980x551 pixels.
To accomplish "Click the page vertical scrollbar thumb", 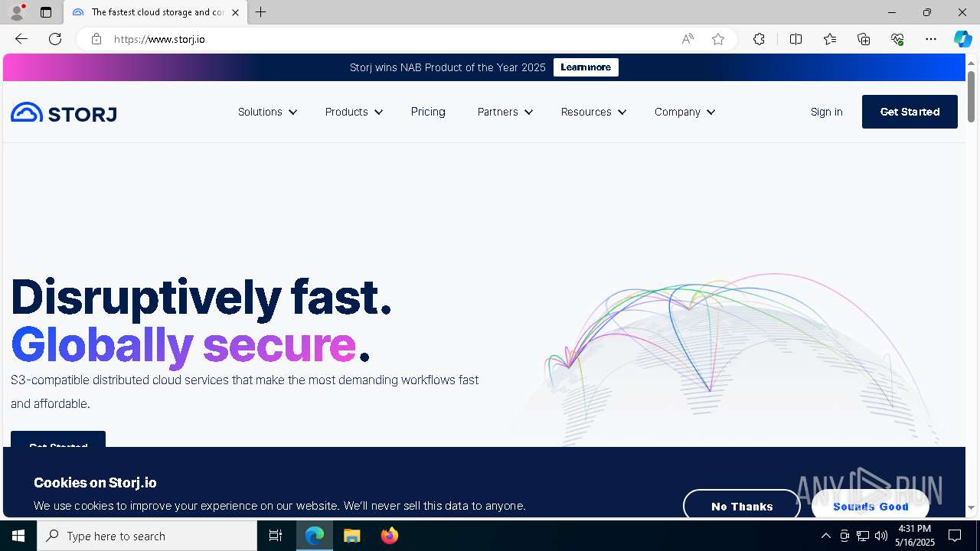I will (971, 96).
